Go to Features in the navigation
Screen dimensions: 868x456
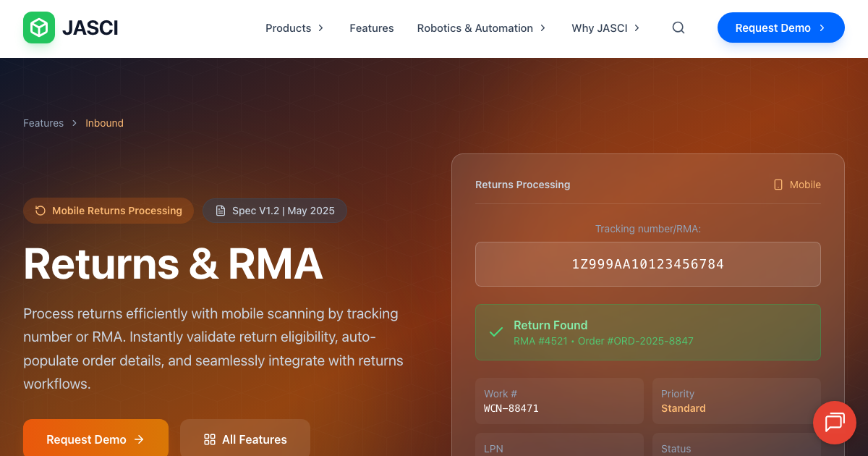372,28
